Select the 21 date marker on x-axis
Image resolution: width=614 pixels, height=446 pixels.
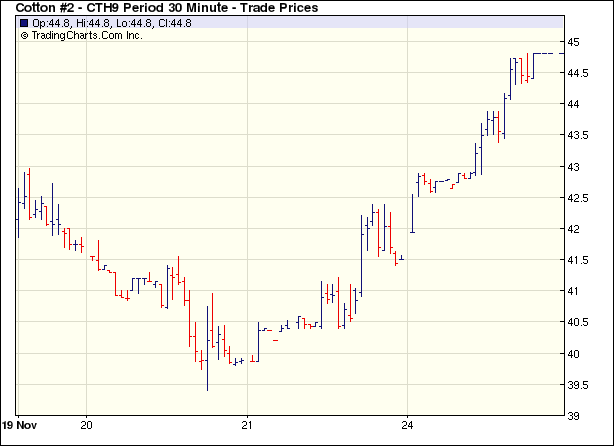tap(248, 423)
